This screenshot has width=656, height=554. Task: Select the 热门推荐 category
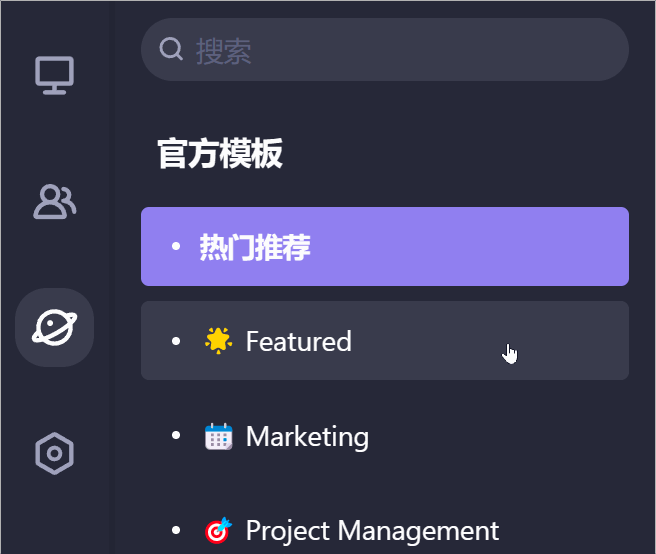(x=384, y=247)
